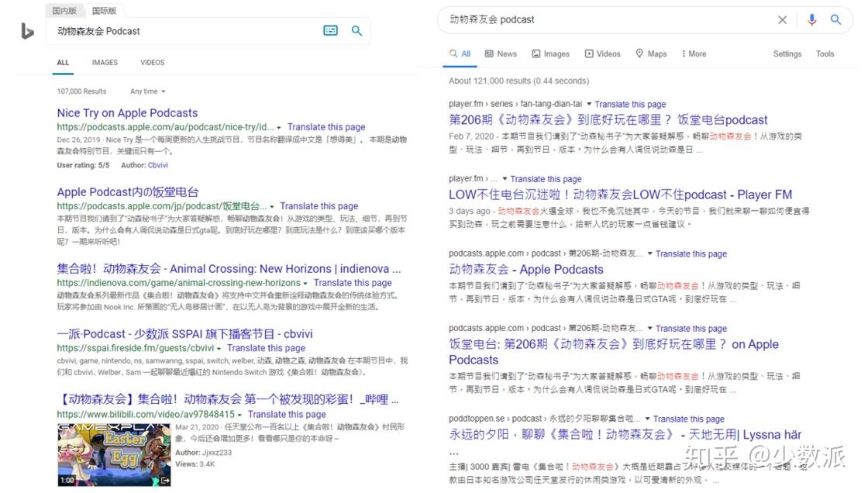868x493 pixels.
Task: Translate Nice Try result page
Action: pos(326,127)
